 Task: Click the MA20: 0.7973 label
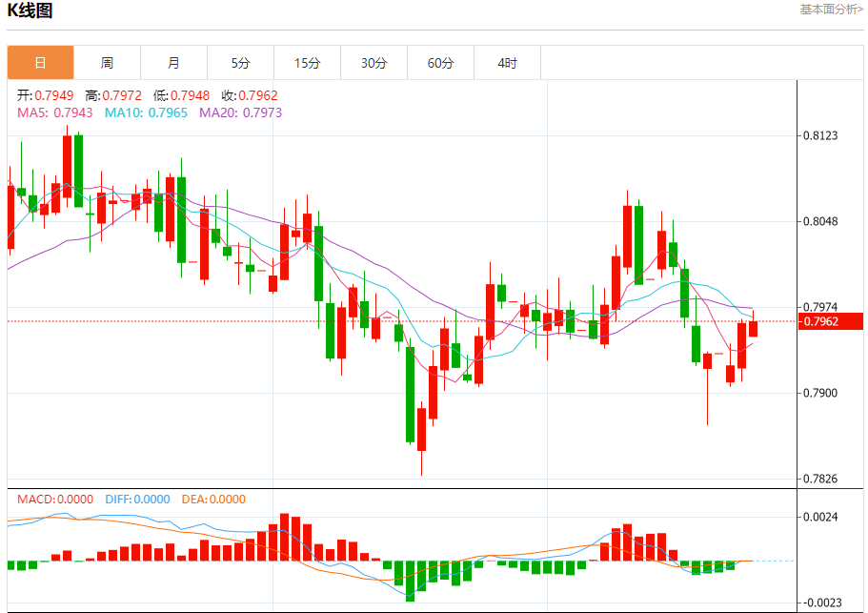pyautogui.click(x=241, y=112)
